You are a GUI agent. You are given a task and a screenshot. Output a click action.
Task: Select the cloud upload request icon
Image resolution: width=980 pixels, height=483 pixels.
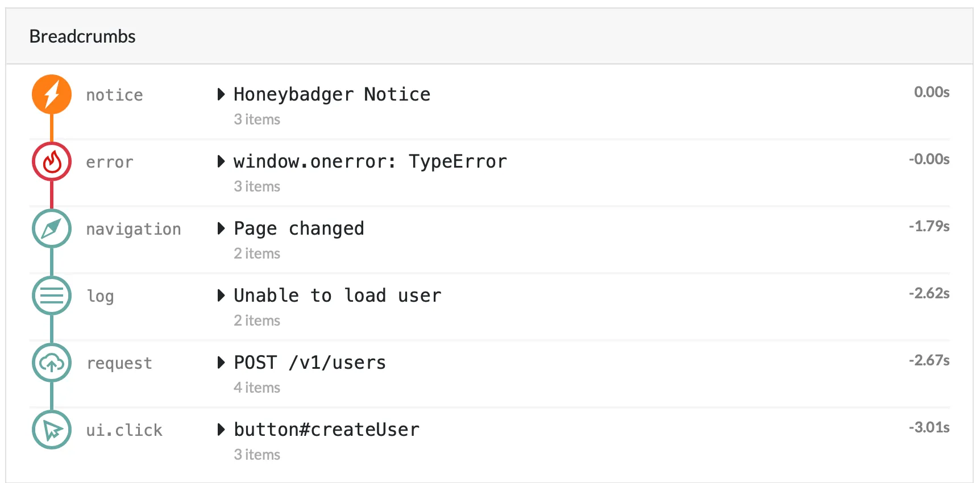click(x=51, y=363)
